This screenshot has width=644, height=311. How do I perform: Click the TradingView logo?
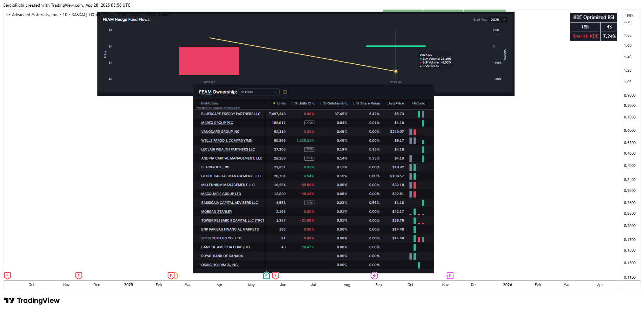click(x=32, y=300)
